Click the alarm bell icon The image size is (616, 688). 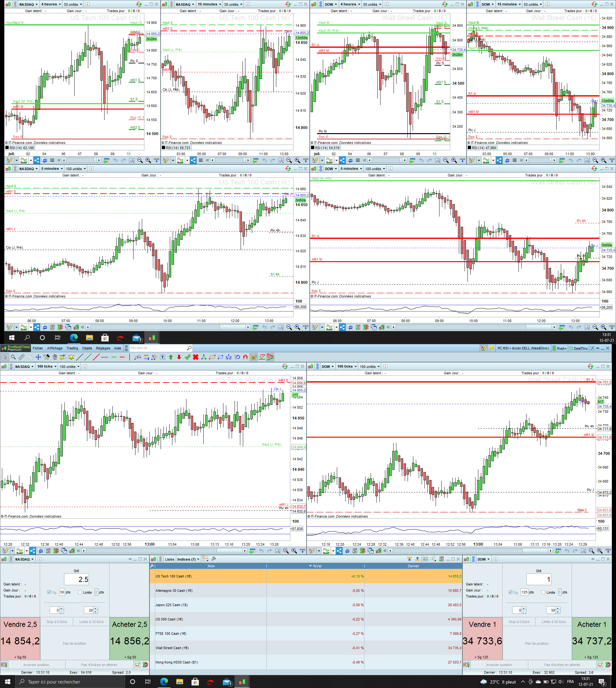[71, 357]
